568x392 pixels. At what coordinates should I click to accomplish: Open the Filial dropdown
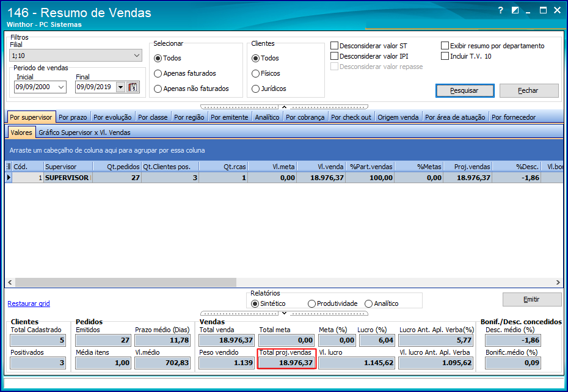(x=76, y=56)
